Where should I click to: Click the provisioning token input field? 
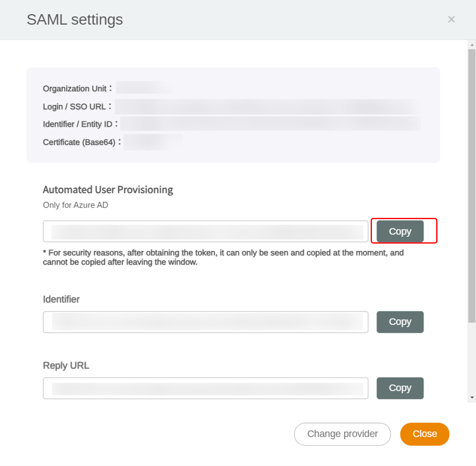pos(206,232)
